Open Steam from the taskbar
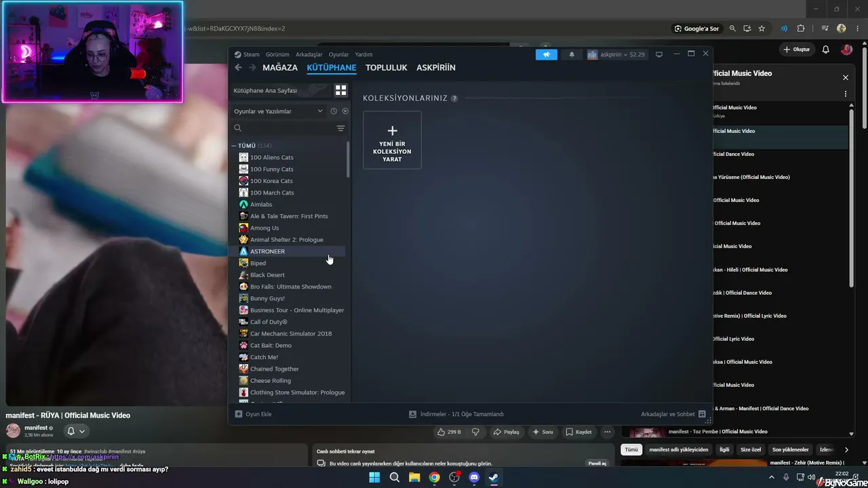This screenshot has height=488, width=868. click(x=494, y=477)
